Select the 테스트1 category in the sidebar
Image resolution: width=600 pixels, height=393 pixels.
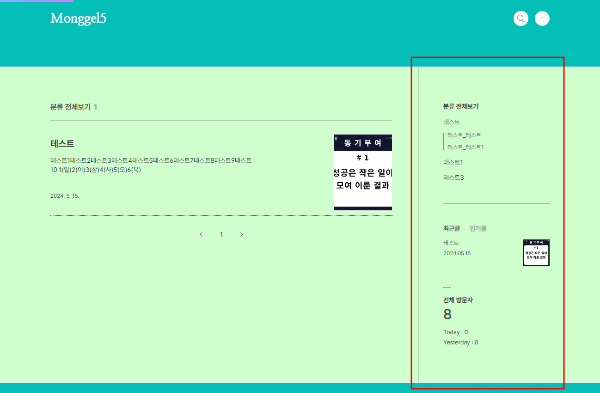453,162
